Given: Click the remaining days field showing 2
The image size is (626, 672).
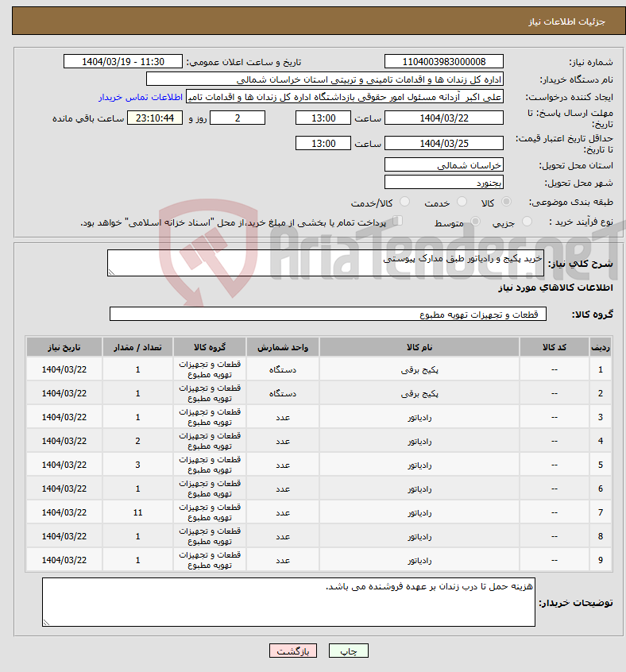Looking at the screenshot, I should (238, 118).
